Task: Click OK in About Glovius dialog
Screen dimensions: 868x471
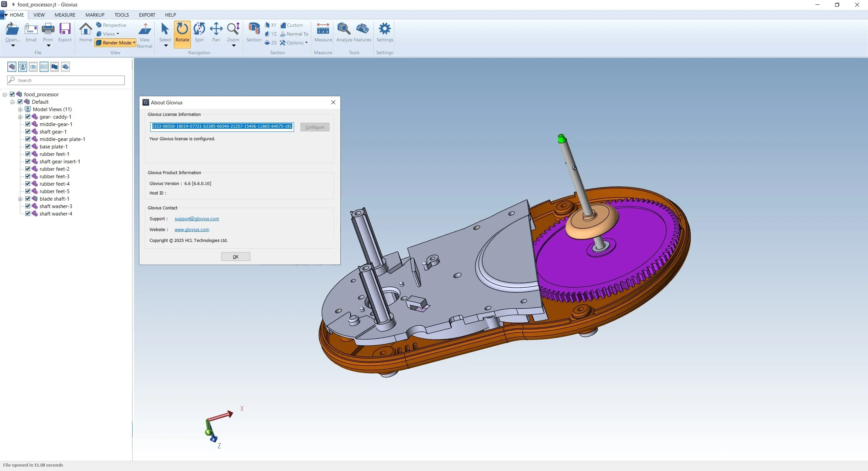Action: (236, 257)
